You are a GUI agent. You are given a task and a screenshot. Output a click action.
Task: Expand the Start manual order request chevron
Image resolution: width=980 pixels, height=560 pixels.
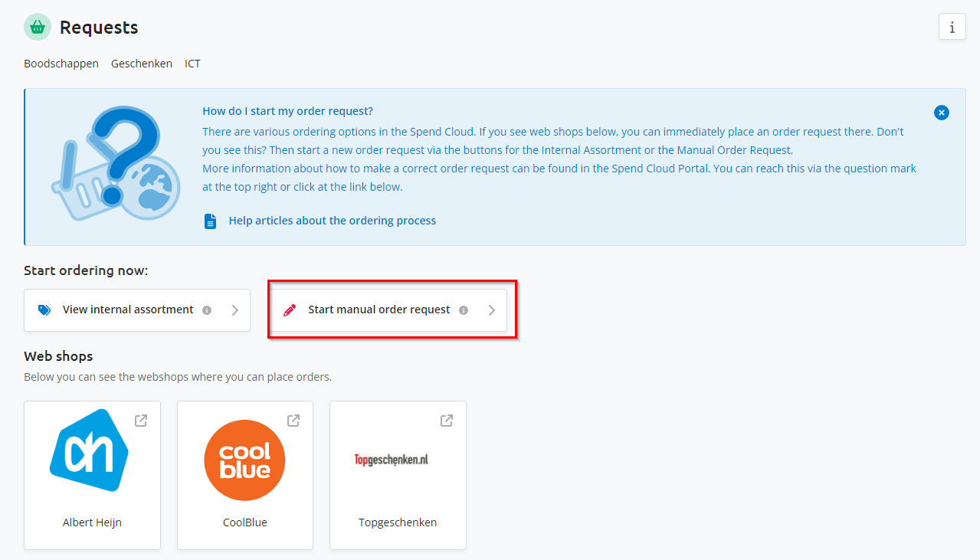pyautogui.click(x=492, y=310)
